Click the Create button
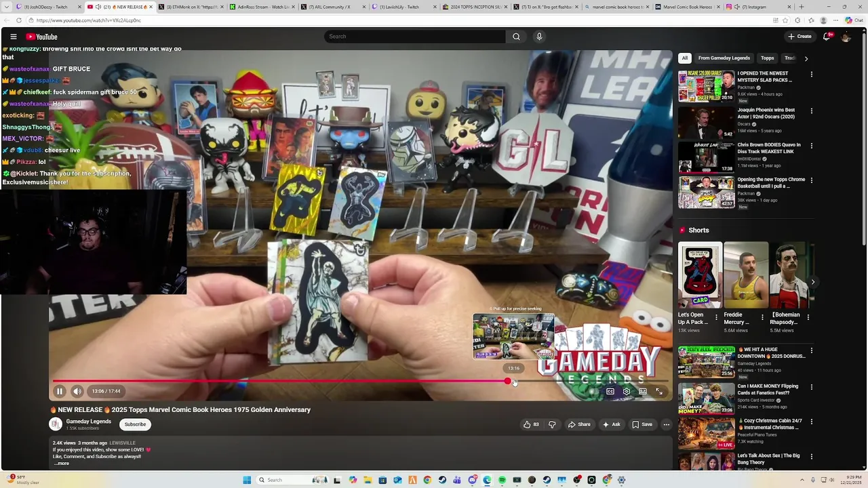This screenshot has width=868, height=488. point(800,37)
